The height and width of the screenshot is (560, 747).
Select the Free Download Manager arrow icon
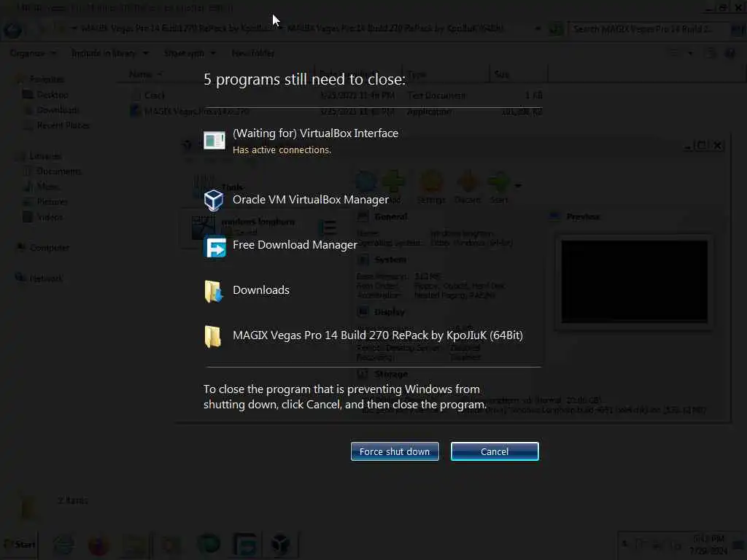[x=215, y=248]
